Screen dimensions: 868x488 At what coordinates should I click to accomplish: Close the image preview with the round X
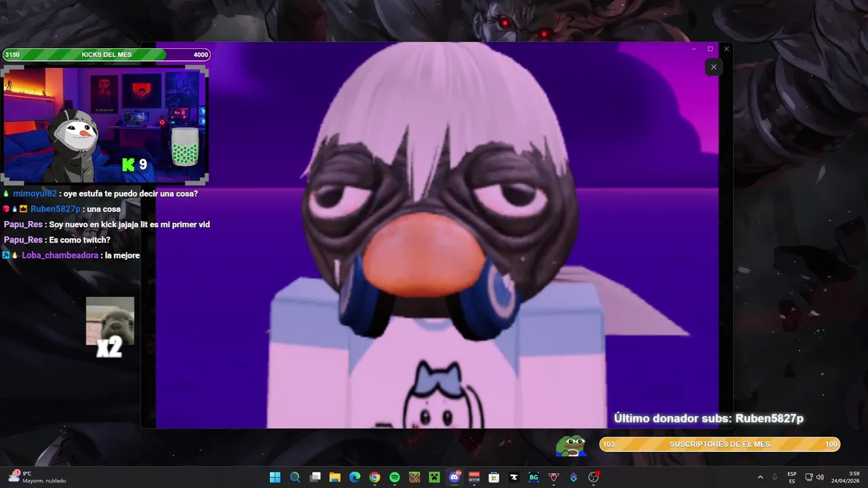coord(713,66)
